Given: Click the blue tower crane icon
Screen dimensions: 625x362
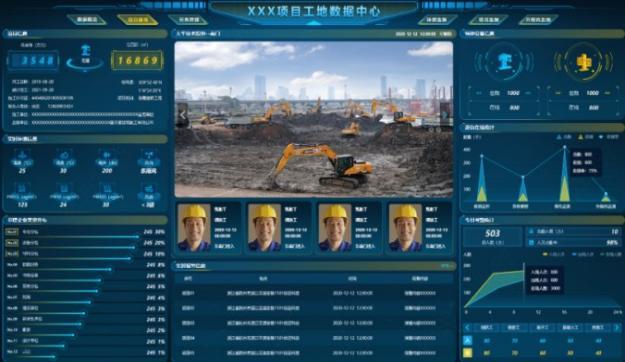Looking at the screenshot, I should click(504, 62).
